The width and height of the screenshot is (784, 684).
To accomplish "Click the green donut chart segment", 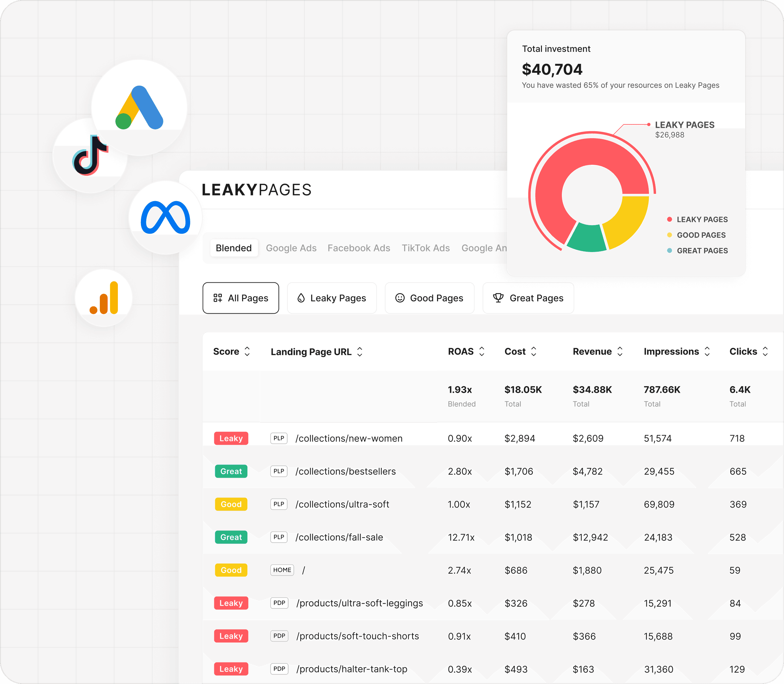I will tap(587, 238).
